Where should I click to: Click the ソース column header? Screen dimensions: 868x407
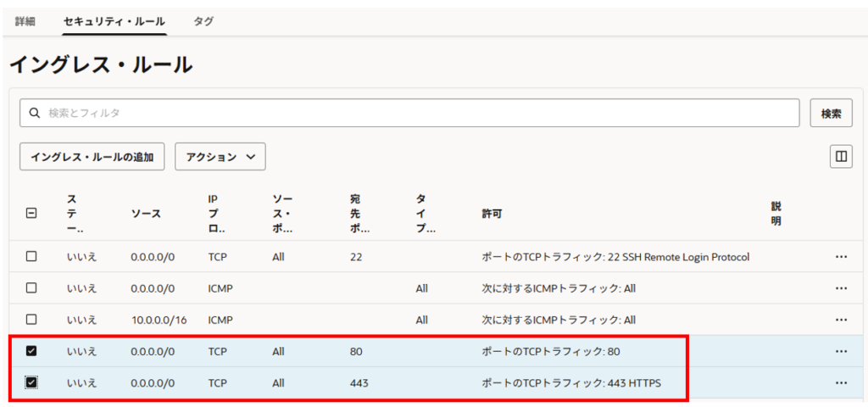pyautogui.click(x=146, y=214)
